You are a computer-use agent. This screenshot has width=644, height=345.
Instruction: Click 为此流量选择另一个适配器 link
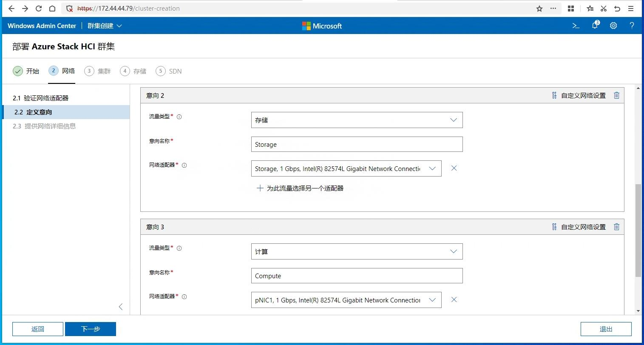[x=300, y=188]
